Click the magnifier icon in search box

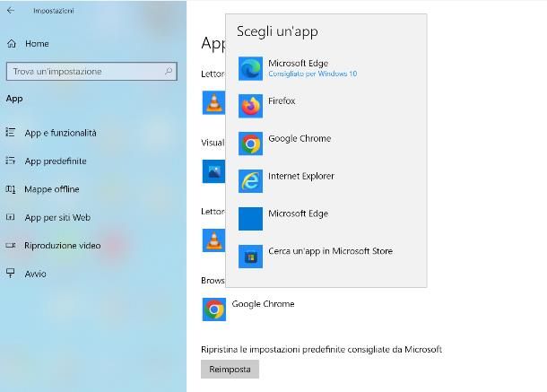click(169, 71)
